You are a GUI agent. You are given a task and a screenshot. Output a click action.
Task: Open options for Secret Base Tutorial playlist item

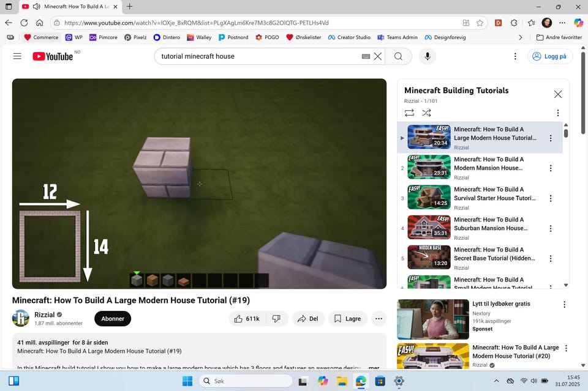tap(551, 258)
